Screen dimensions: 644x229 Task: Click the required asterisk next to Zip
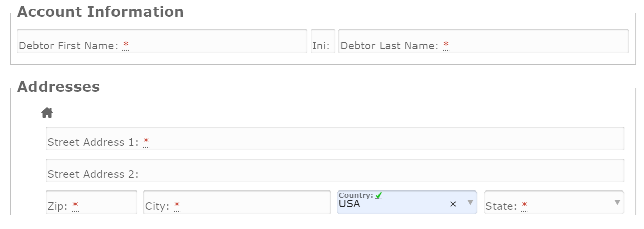point(75,206)
